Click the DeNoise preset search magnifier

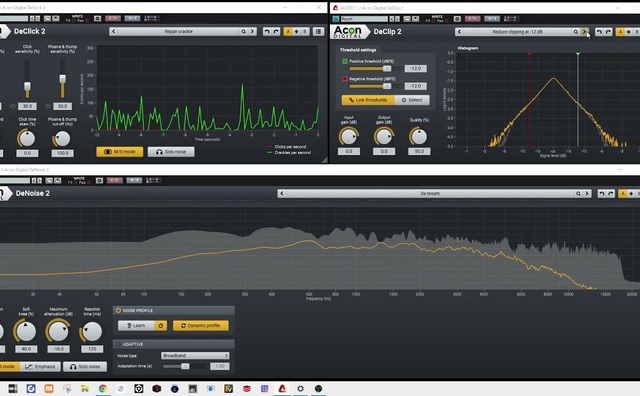pos(578,194)
